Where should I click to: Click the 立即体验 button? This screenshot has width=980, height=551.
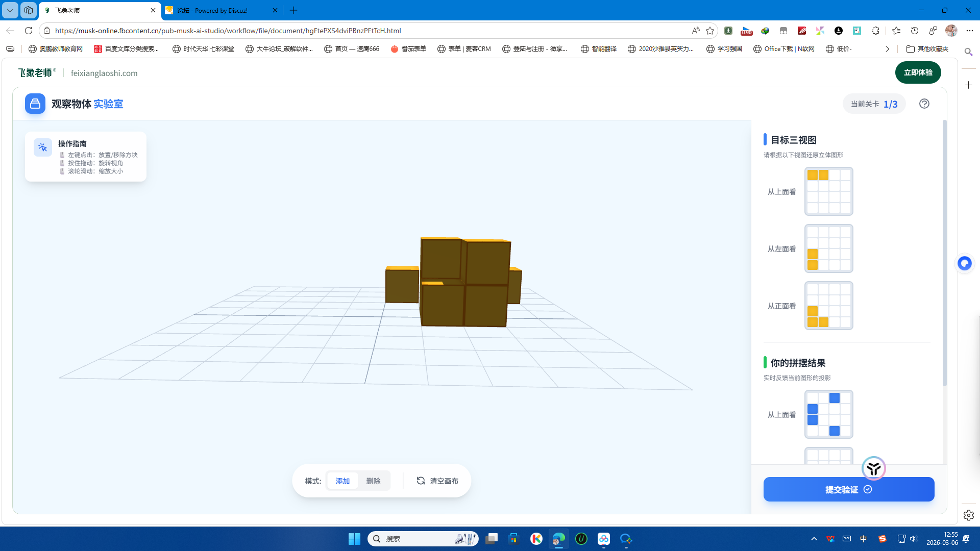pos(918,72)
